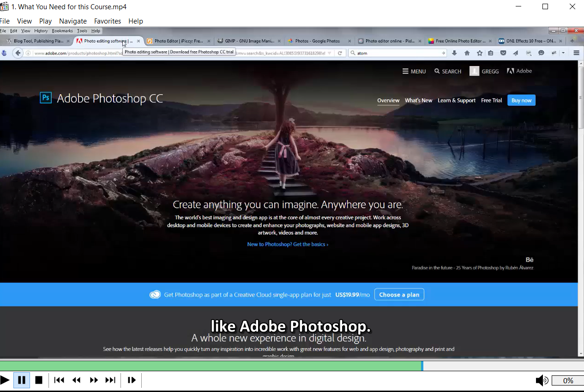Open Learn & Support link

coord(457,100)
